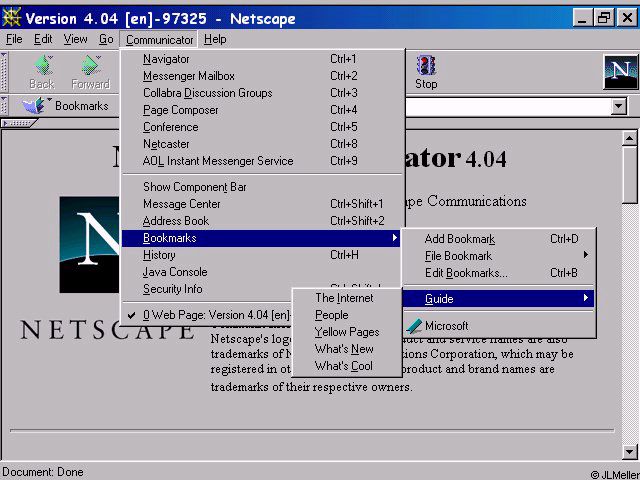Select Edit Bookmarks...

[x=498, y=273]
